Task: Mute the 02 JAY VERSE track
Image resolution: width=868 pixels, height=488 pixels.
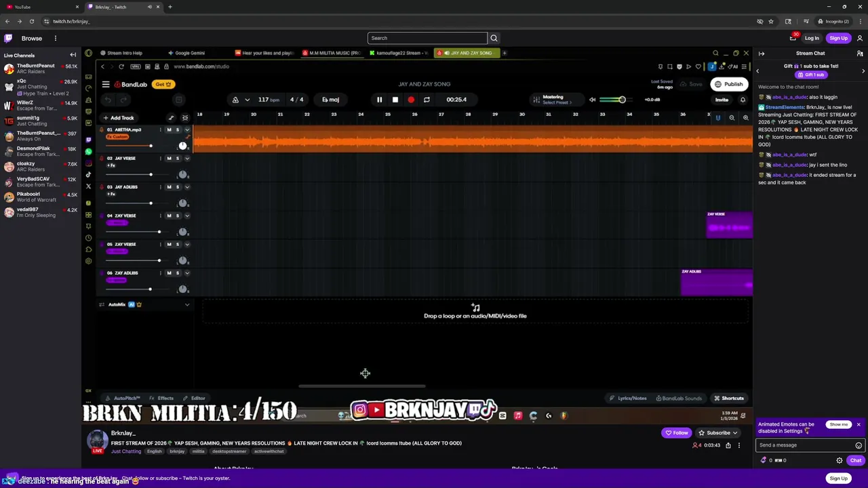Action: point(169,158)
